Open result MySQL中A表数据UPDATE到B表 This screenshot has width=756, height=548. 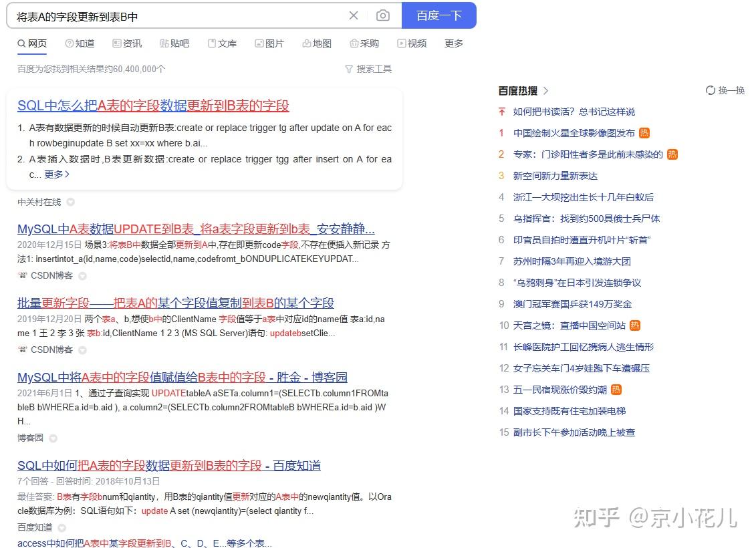(x=196, y=229)
